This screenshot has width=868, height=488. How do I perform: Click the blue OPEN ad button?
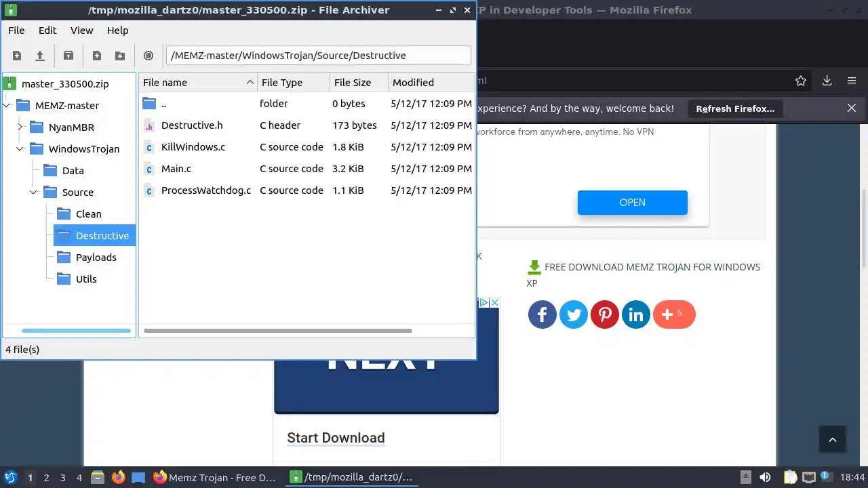pyautogui.click(x=633, y=203)
